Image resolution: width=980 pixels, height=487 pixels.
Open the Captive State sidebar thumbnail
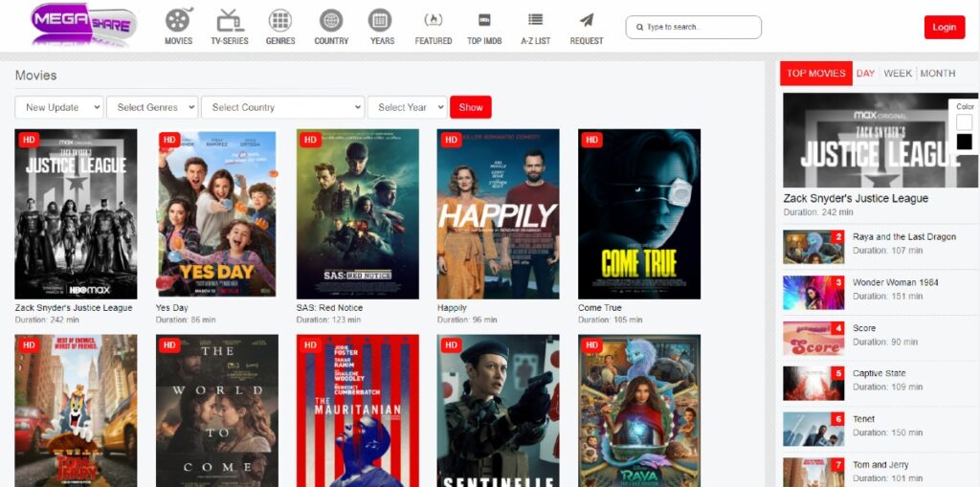click(x=813, y=384)
